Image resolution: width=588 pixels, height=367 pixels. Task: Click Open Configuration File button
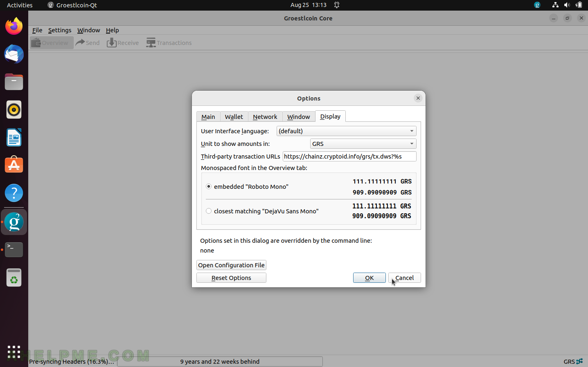coord(231,265)
